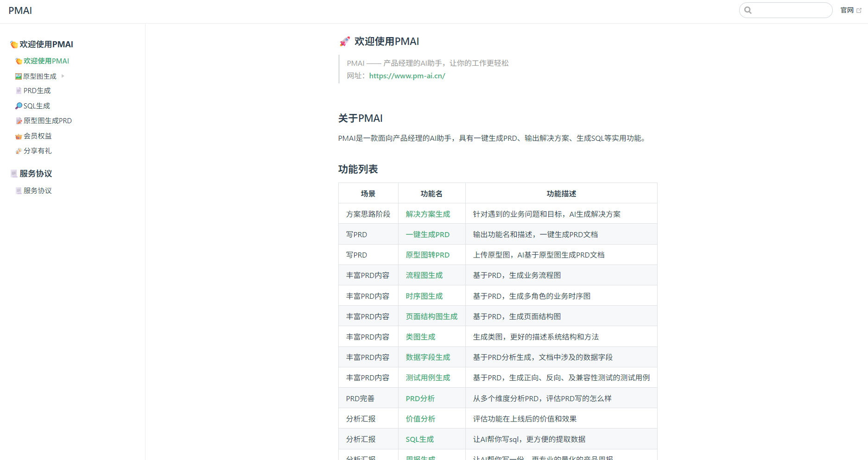Open the 流程图生成 link
Viewport: 868px width, 460px height.
(424, 275)
